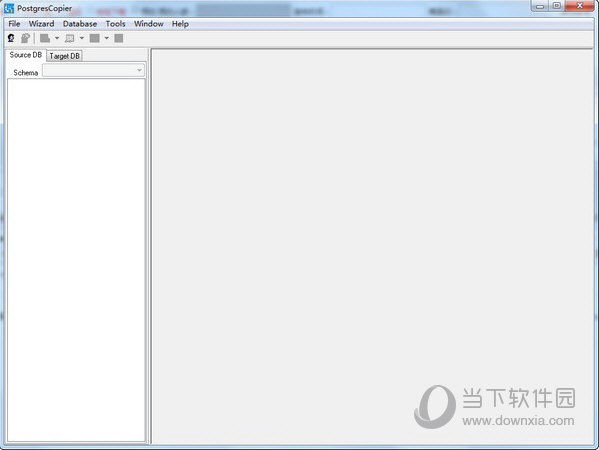Image resolution: width=599 pixels, height=450 pixels.
Task: Open the Window menu
Action: 149,24
